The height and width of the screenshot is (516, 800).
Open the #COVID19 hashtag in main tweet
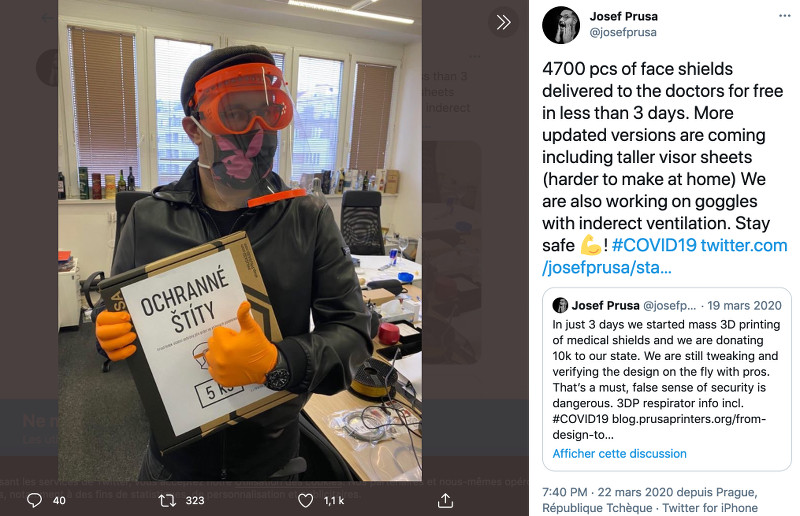(x=654, y=245)
